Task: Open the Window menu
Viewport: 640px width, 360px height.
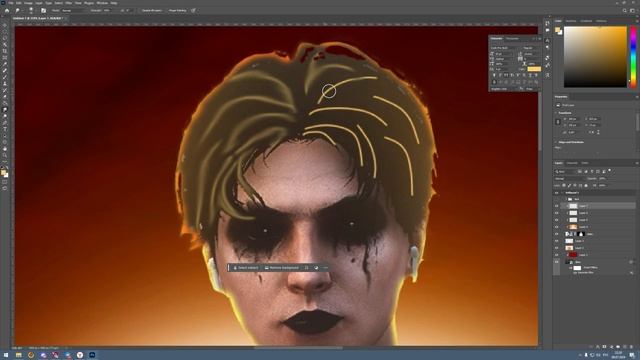Action: point(102,3)
